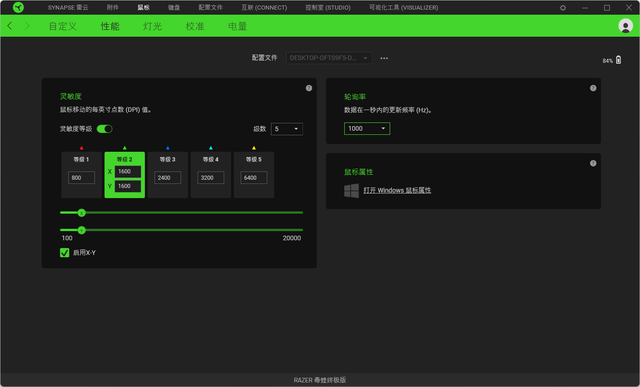Select the 等级 4 sensitivity stage
640x387 pixels.
point(211,175)
